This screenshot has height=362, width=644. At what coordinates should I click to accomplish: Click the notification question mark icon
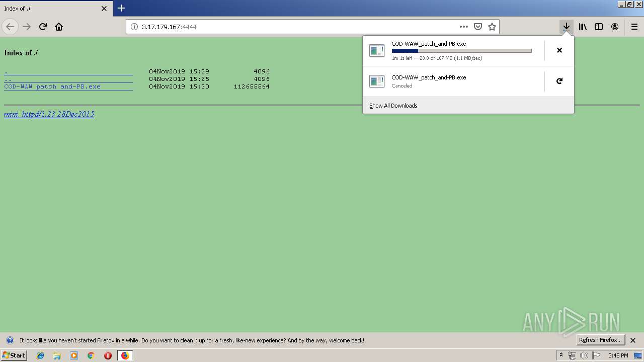(x=10, y=340)
